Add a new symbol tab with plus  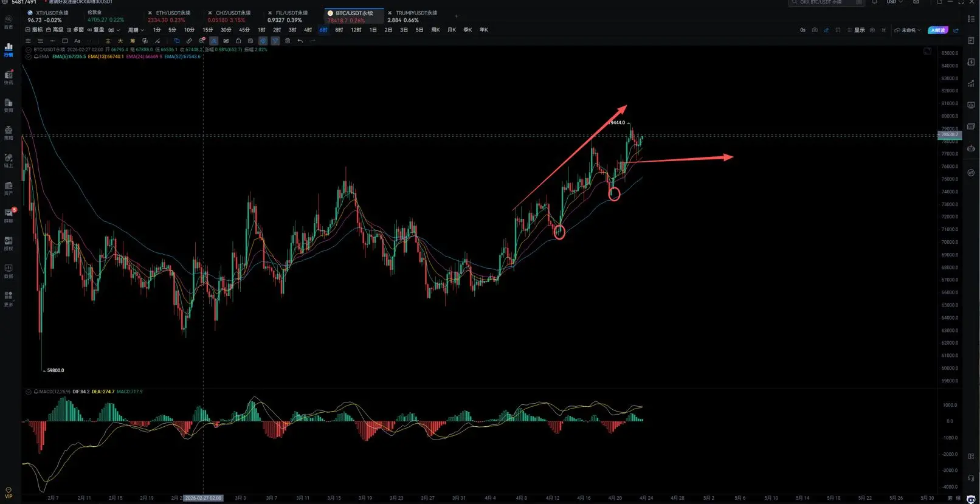(457, 16)
